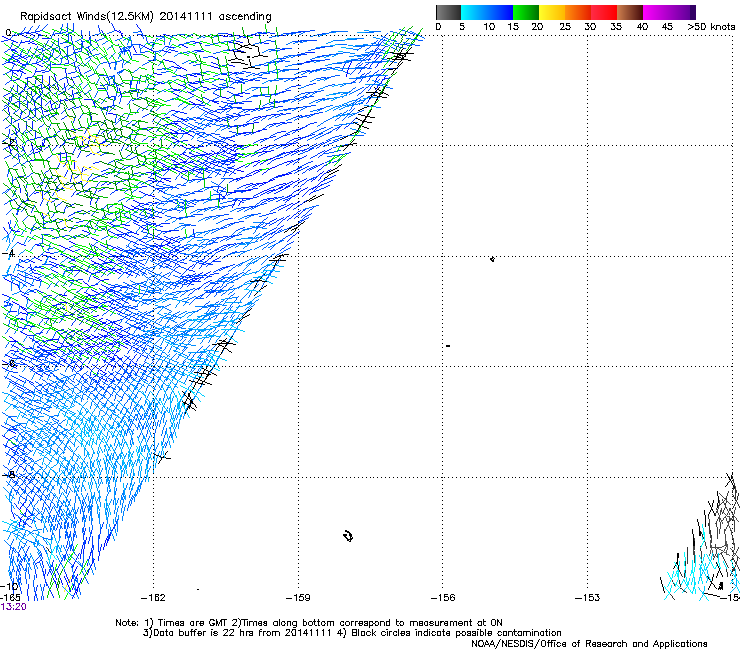Click the small island marker near -155 at -4 latitude
The height and width of the screenshot is (650, 740).
click(492, 259)
